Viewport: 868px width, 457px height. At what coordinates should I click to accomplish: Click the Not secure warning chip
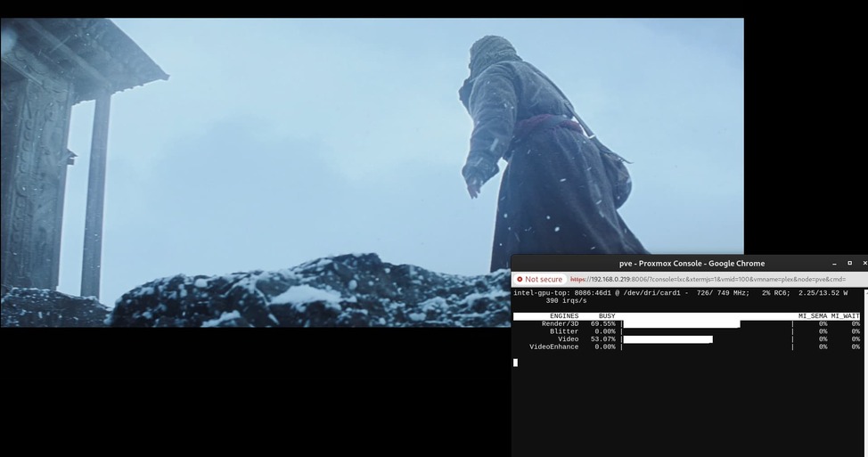[540, 280]
